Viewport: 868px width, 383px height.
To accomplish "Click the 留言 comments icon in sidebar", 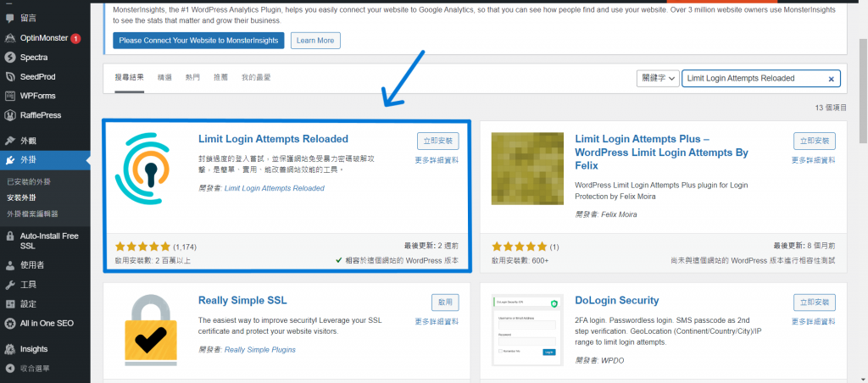I will click(x=9, y=19).
